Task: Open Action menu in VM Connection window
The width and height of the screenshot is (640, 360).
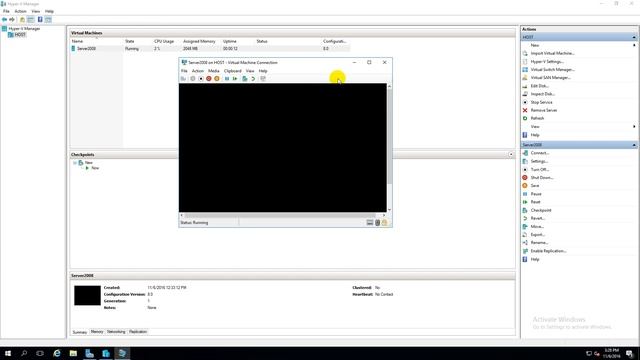Action: (x=198, y=71)
